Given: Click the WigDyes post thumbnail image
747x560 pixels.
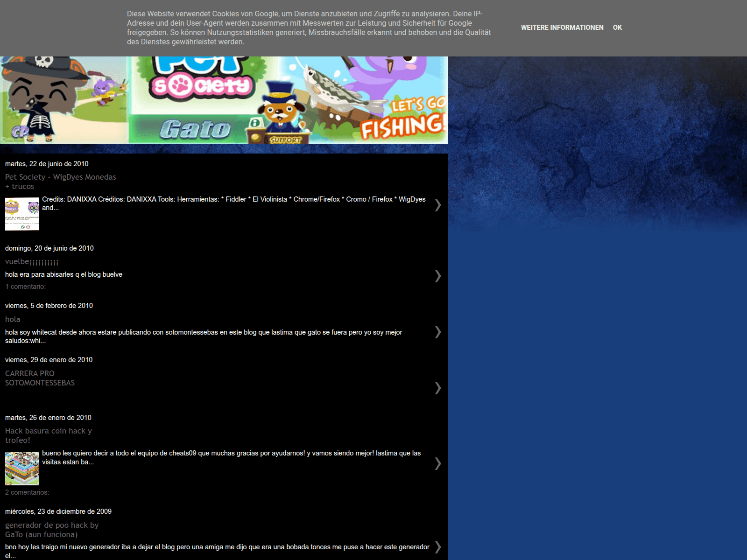Looking at the screenshot, I should click(x=22, y=214).
